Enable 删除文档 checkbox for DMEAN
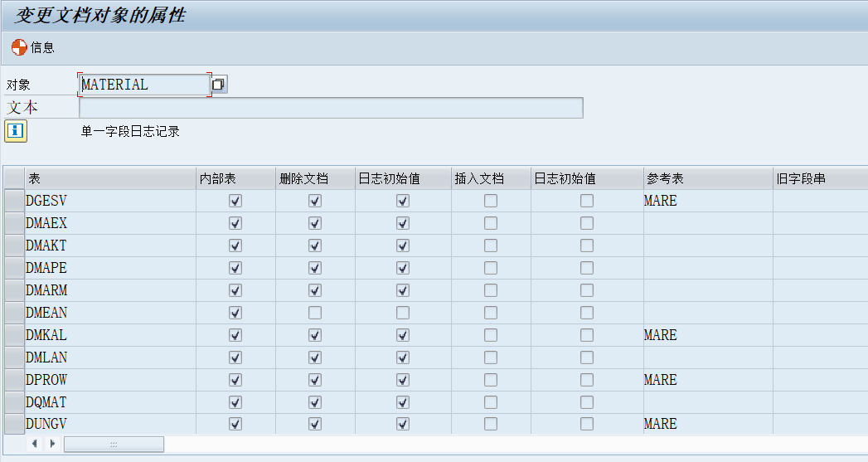This screenshot has height=462, width=868. pos(315,313)
